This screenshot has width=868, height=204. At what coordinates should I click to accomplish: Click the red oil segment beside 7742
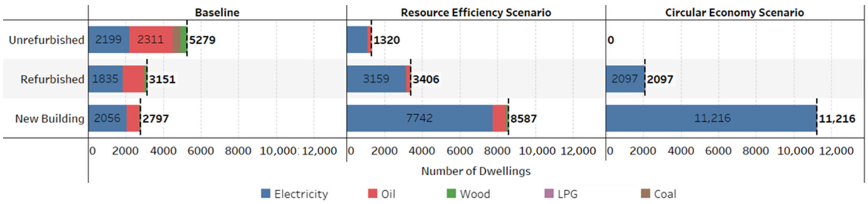click(499, 118)
